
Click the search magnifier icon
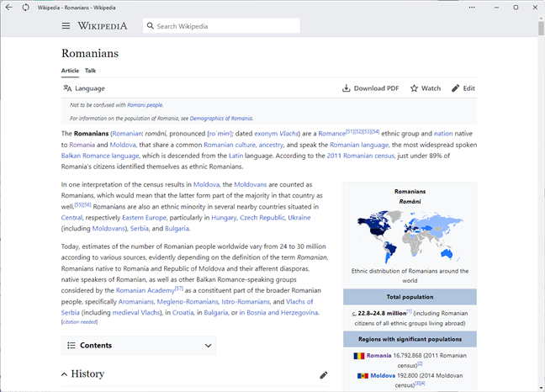(x=151, y=26)
